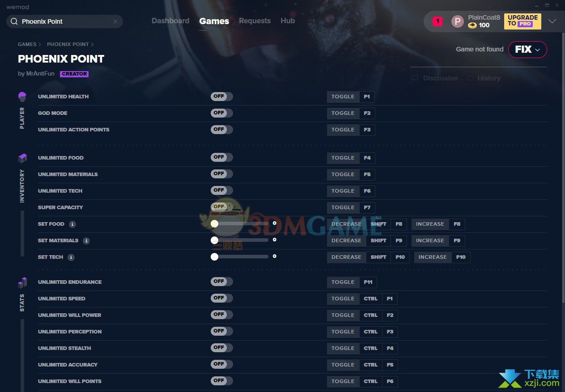Enable Unlimited Endurance toggle
This screenshot has height=392, width=565.
point(222,282)
